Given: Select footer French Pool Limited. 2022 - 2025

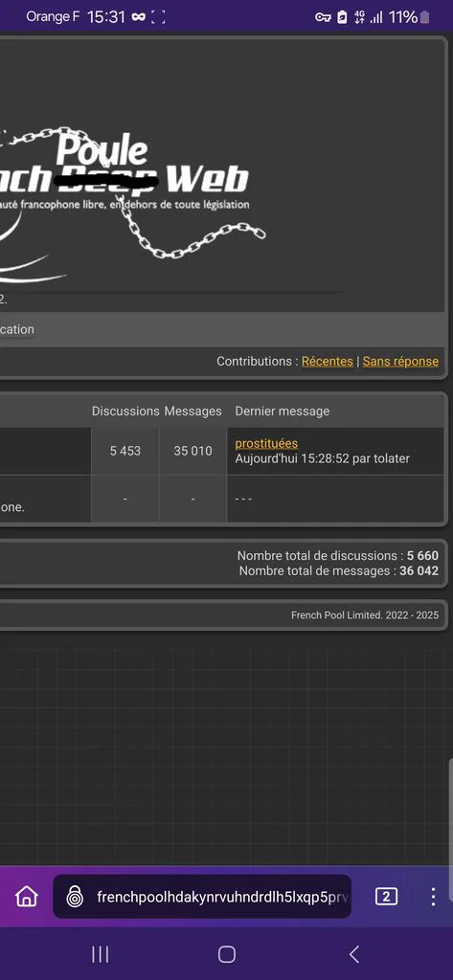Looking at the screenshot, I should pos(365,615).
